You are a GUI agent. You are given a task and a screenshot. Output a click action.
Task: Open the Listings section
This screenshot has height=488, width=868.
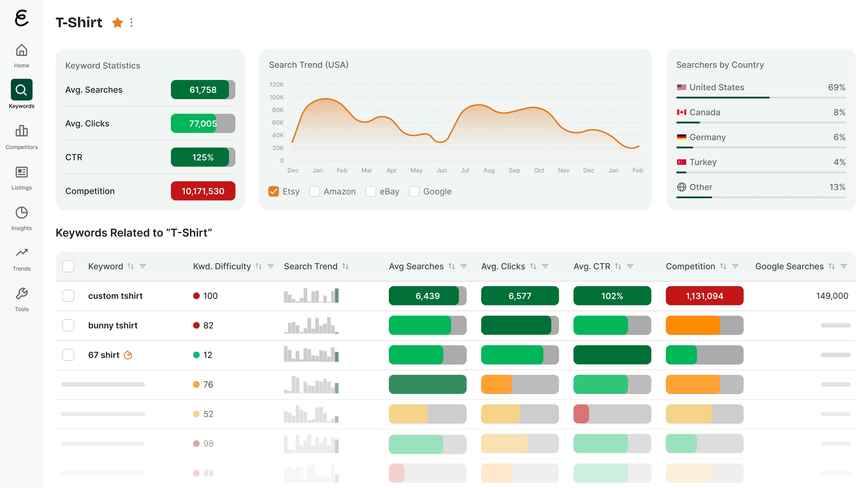(22, 178)
